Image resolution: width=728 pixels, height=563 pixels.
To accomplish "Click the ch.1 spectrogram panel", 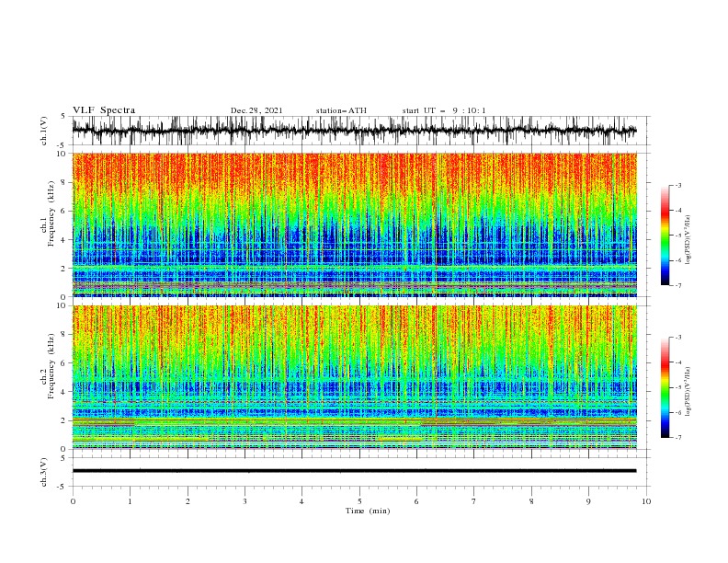I will [354, 224].
